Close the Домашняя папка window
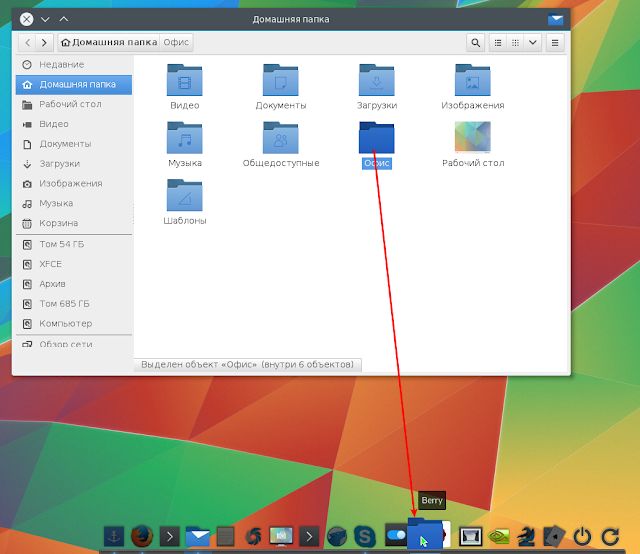Viewport: 640px width, 554px height. point(27,19)
